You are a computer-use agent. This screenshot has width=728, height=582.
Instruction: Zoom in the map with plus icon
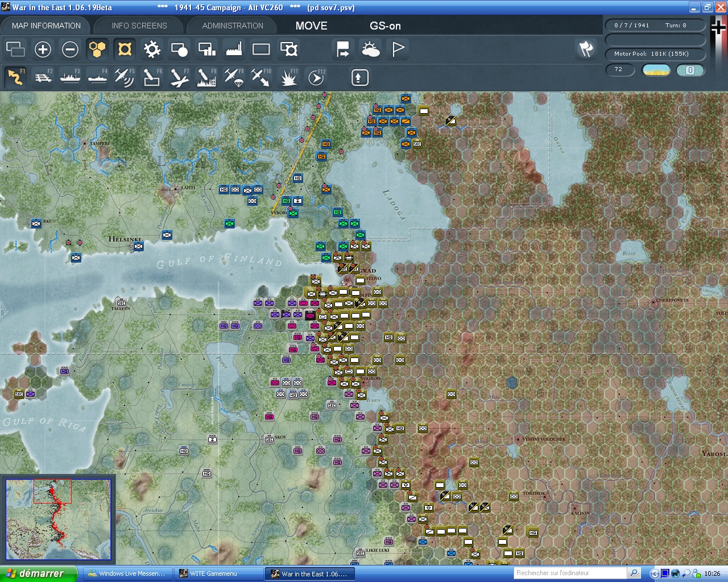coord(43,49)
